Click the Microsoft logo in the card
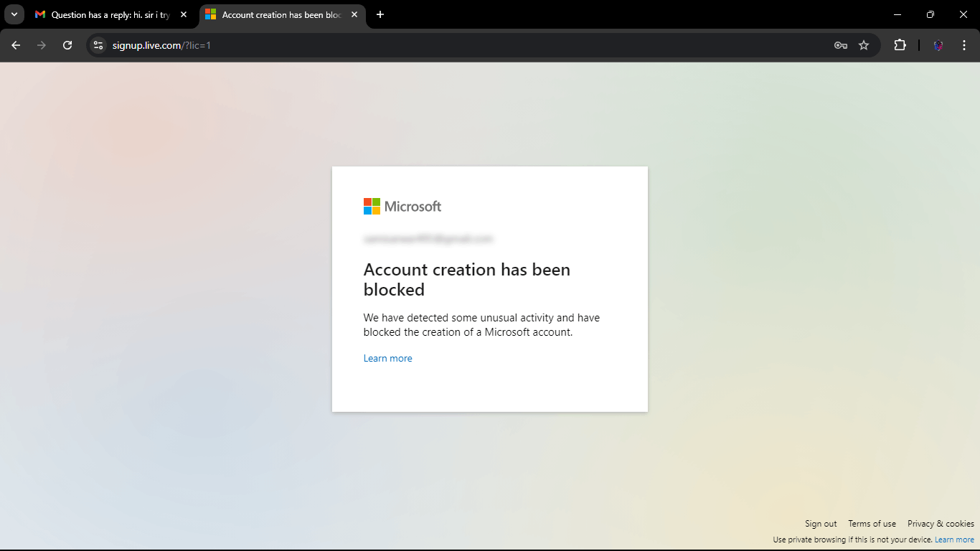This screenshot has width=980, height=551. point(402,207)
